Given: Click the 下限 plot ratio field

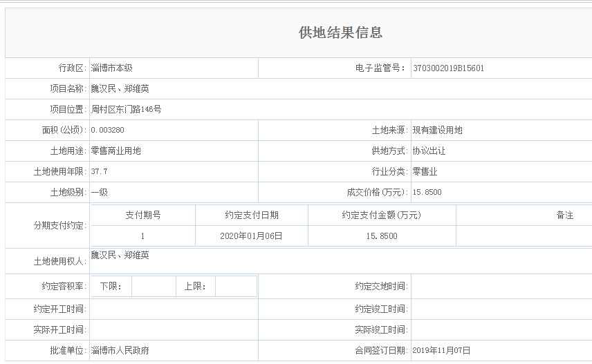Looking at the screenshot, I should (x=154, y=286).
